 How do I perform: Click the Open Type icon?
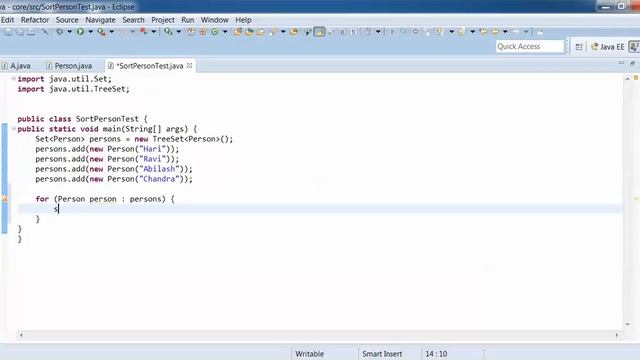pos(238,31)
